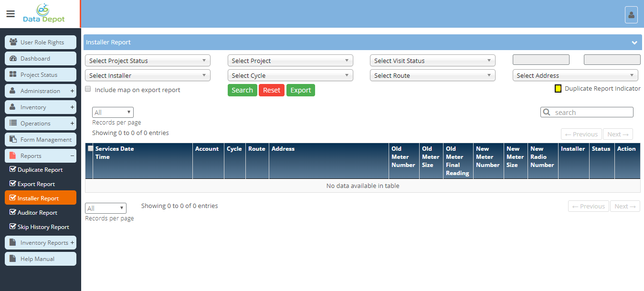Click the red Reset button
Image resolution: width=644 pixels, height=291 pixels.
click(x=272, y=90)
